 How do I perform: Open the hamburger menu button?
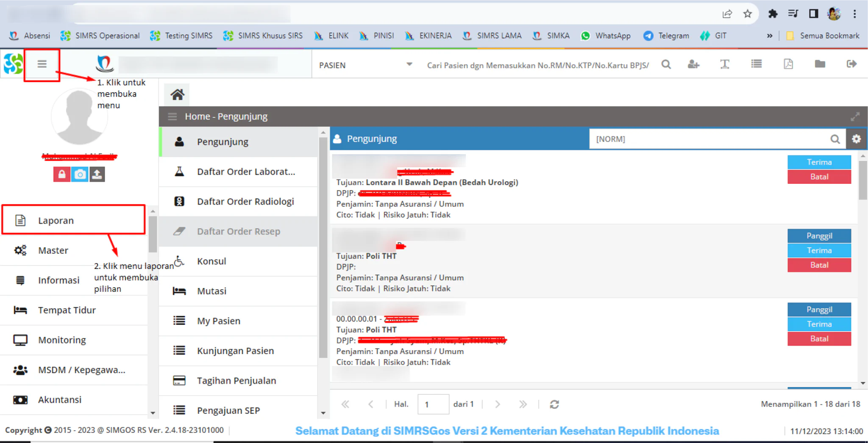click(x=42, y=64)
